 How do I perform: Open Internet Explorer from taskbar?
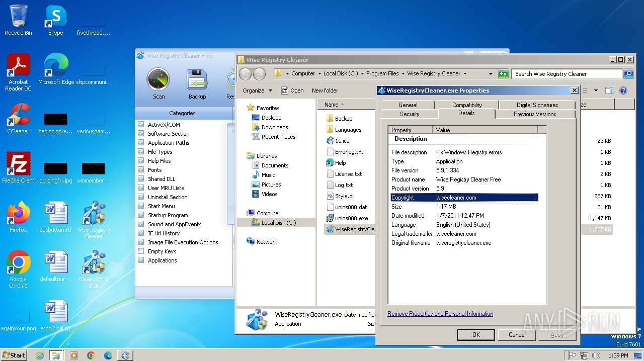pyautogui.click(x=40, y=355)
